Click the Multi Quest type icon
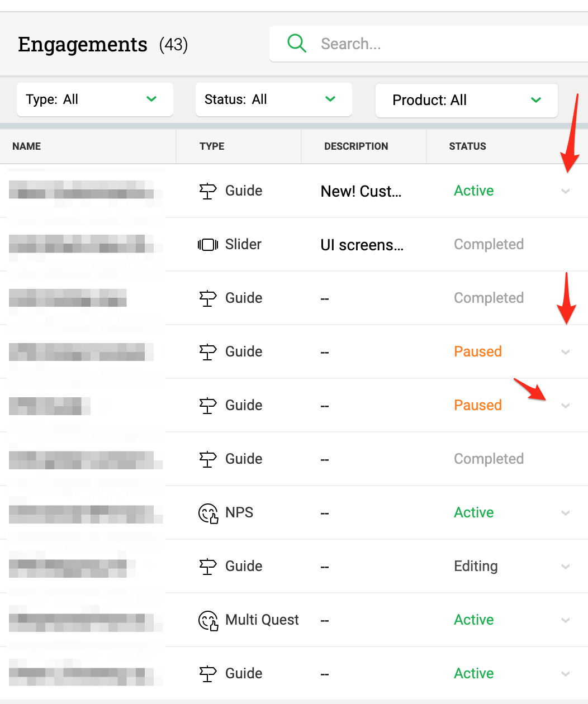Image resolution: width=588 pixels, height=704 pixels. (208, 621)
